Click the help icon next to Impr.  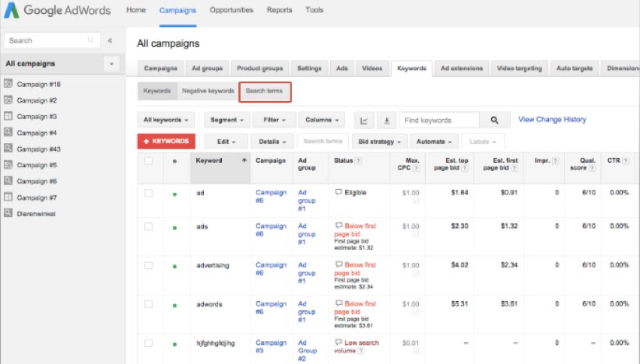[555, 160]
